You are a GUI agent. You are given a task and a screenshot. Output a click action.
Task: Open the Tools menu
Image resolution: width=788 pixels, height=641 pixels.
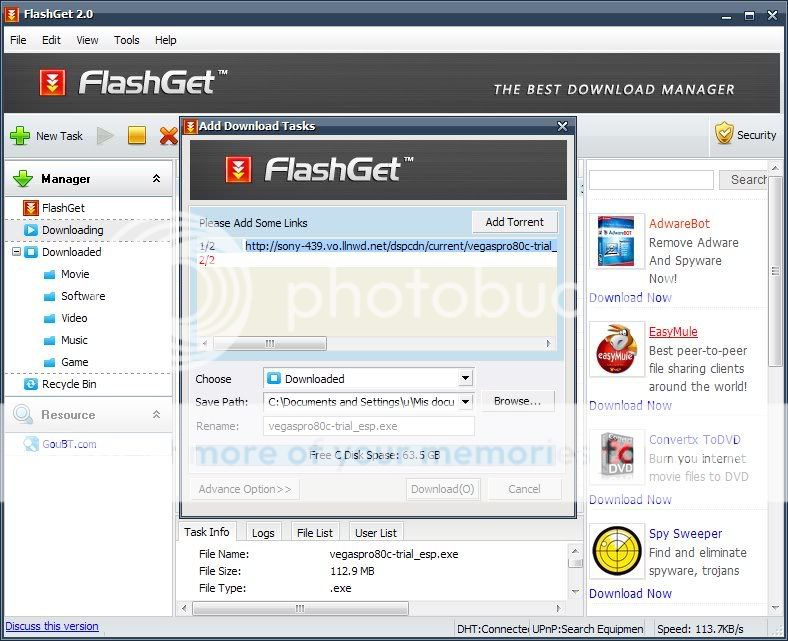point(127,40)
